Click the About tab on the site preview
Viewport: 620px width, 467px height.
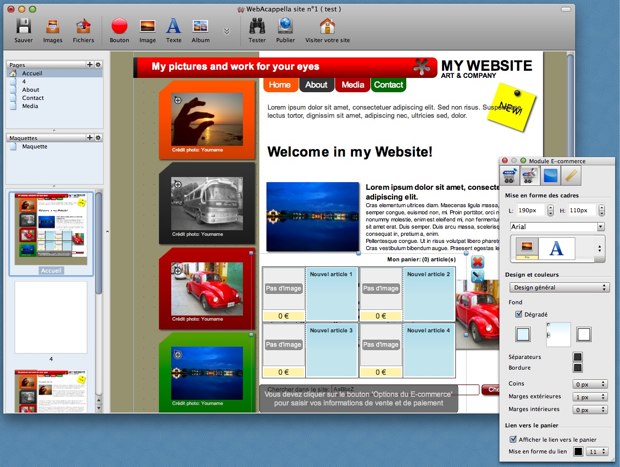[316, 85]
